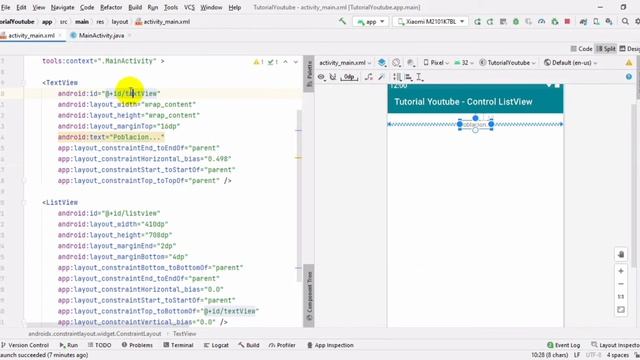This screenshot has height=360, width=640.
Task: Open the Pixel device preview dropdown
Action: [436, 62]
